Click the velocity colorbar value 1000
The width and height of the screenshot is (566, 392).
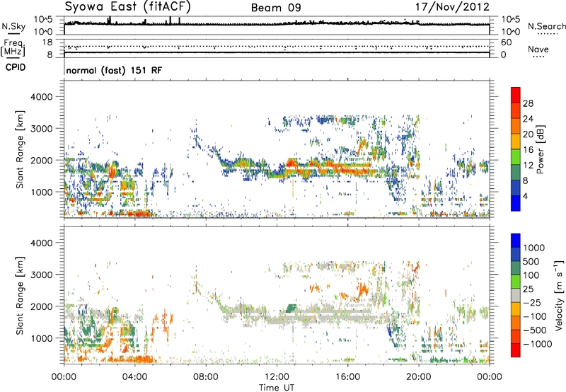(534, 248)
